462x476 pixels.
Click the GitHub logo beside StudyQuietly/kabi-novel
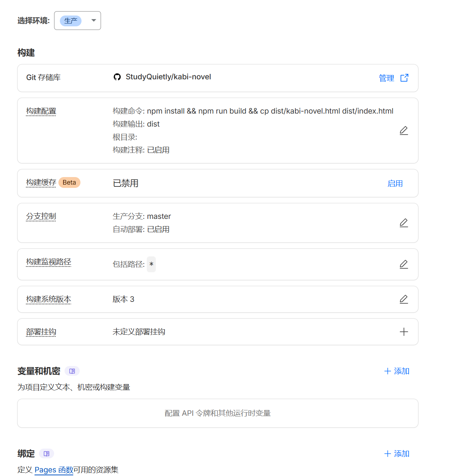[117, 77]
